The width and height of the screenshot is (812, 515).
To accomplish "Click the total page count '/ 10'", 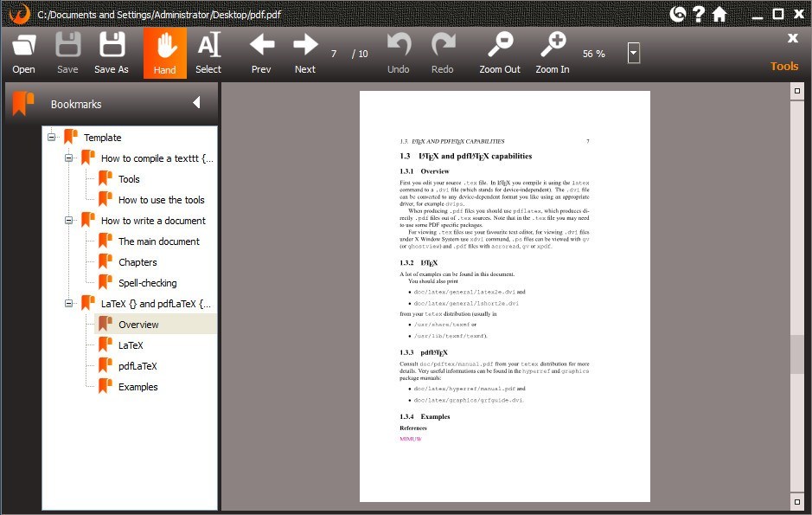I will tap(360, 54).
